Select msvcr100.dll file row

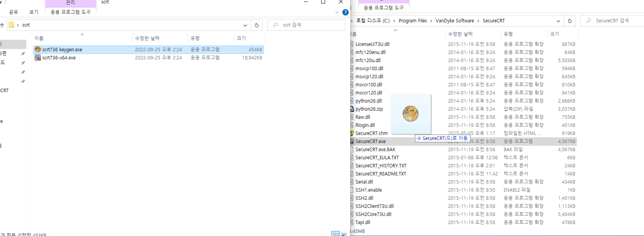(463, 85)
